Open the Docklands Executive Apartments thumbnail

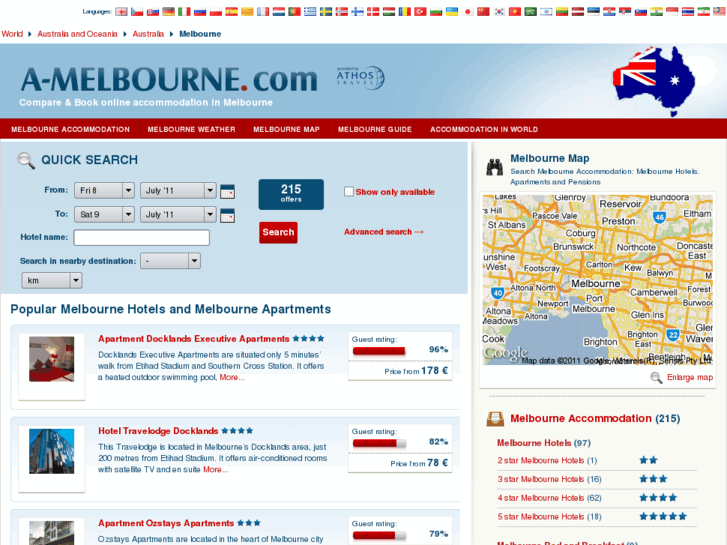51,359
